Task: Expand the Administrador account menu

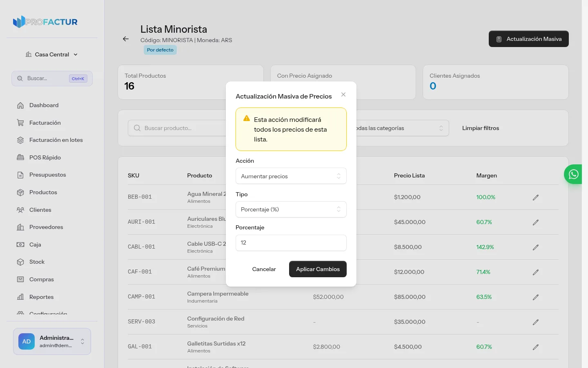Action: (x=52, y=341)
